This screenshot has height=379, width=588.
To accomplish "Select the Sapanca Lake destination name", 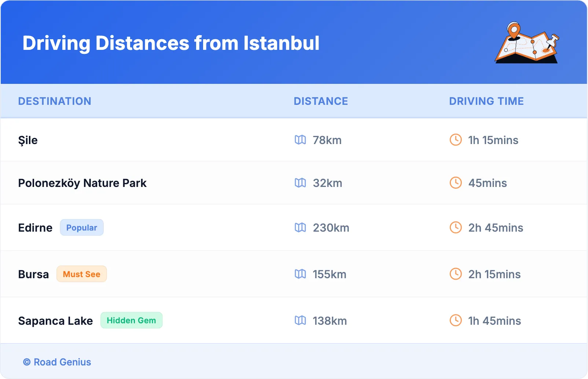I will point(55,321).
